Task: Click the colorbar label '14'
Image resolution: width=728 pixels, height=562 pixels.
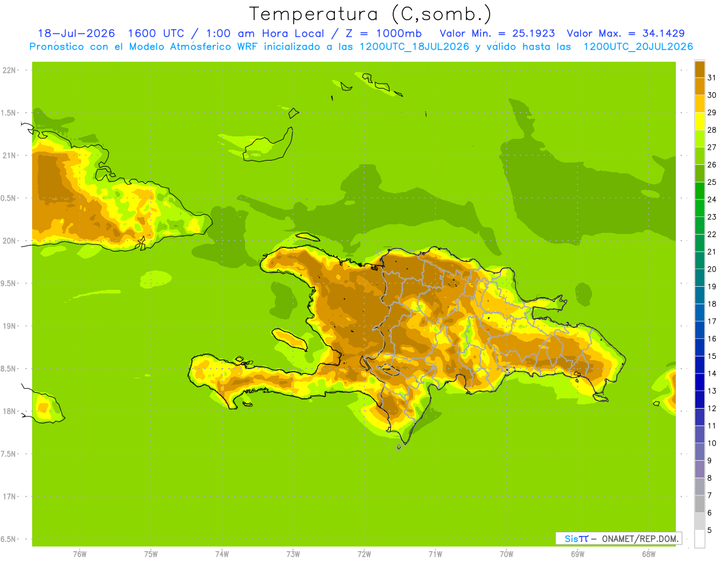Action: click(712, 373)
